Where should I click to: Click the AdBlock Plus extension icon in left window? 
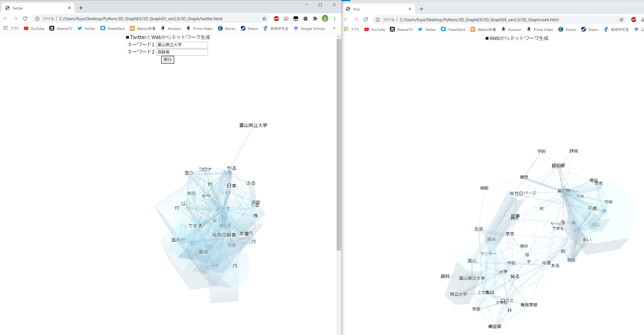(x=276, y=18)
